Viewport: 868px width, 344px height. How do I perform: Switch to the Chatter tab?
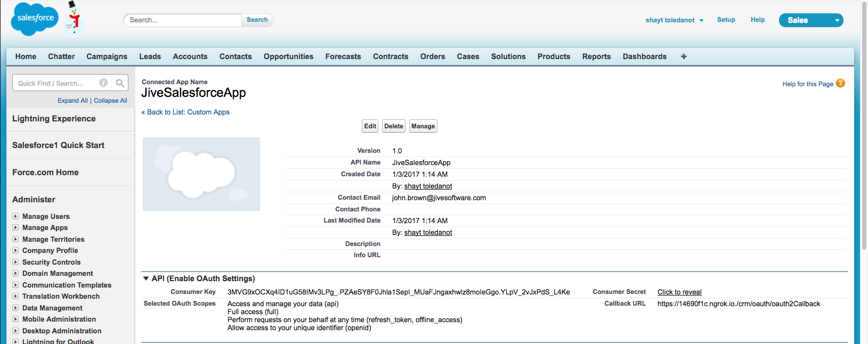pos(61,56)
